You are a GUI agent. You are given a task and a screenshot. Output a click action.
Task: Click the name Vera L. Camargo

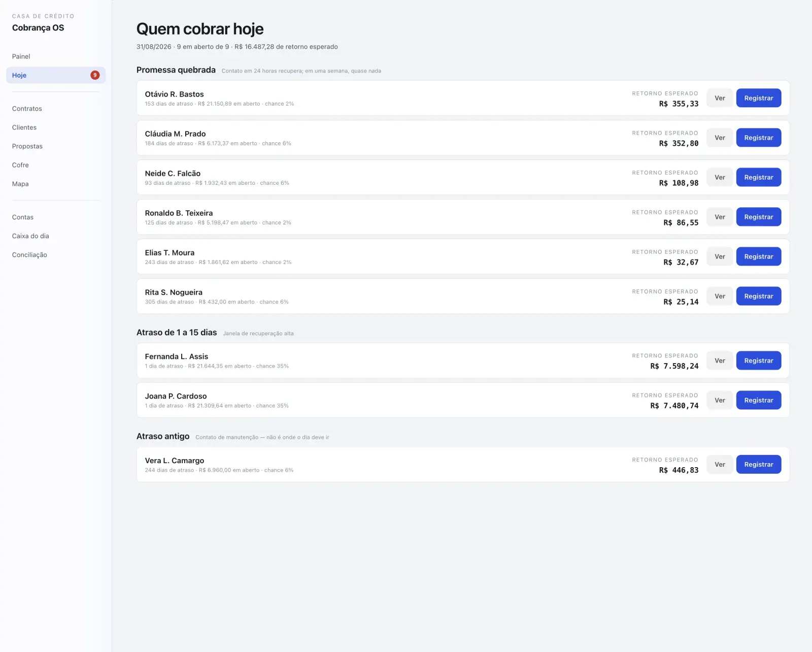[175, 461]
